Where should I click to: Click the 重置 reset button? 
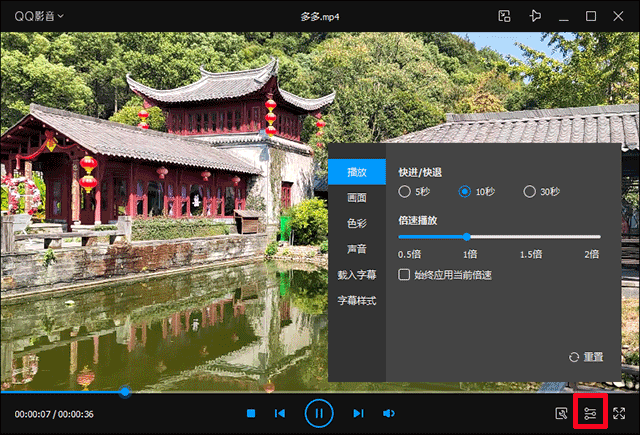(x=586, y=357)
